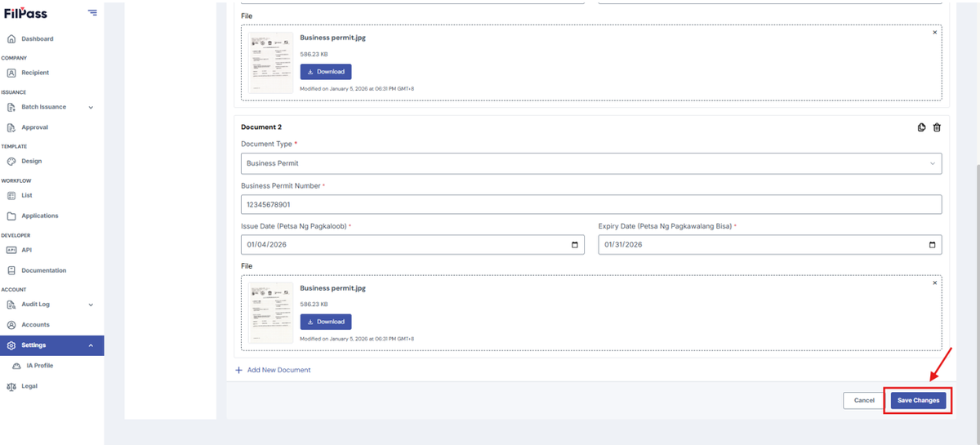Duplicate Document 2 with copy icon
This screenshot has width=980, height=445.
pyautogui.click(x=921, y=127)
